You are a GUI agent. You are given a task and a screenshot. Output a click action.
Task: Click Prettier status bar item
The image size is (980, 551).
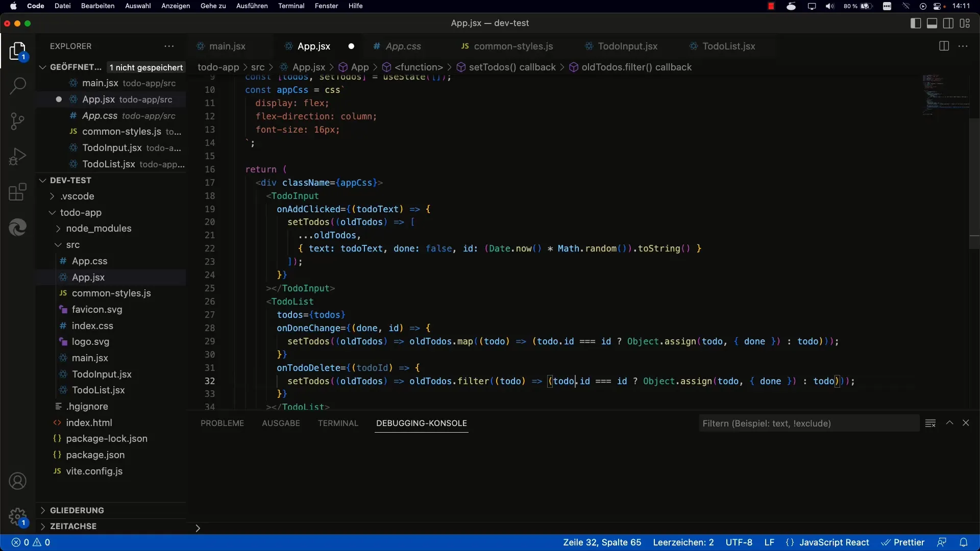click(903, 542)
